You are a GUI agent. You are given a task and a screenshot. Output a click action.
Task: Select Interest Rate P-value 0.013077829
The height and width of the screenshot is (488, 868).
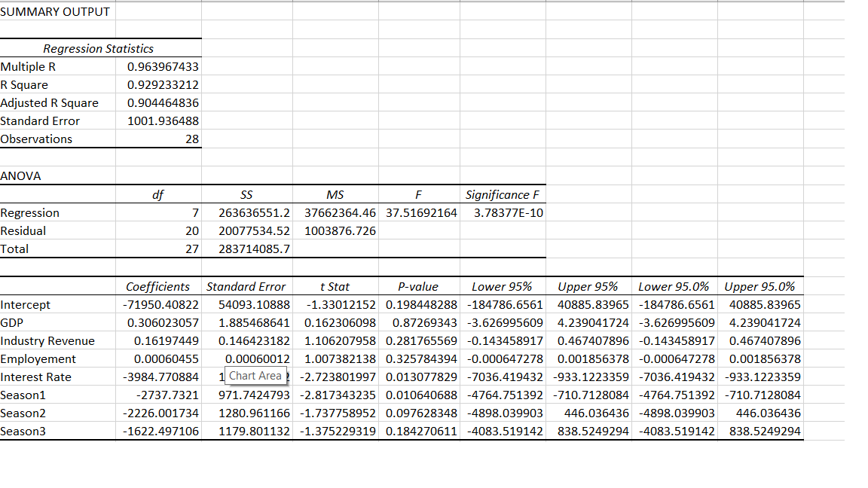pos(419,377)
